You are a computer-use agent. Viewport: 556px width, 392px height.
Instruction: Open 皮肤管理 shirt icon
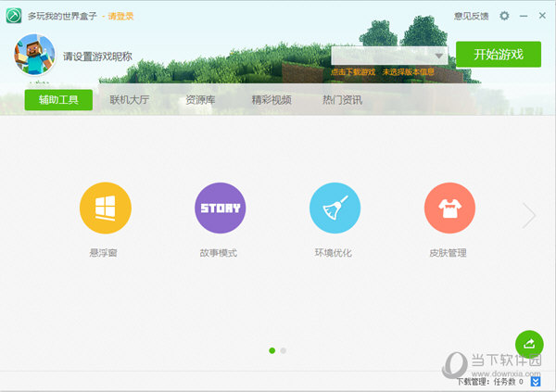point(449,208)
